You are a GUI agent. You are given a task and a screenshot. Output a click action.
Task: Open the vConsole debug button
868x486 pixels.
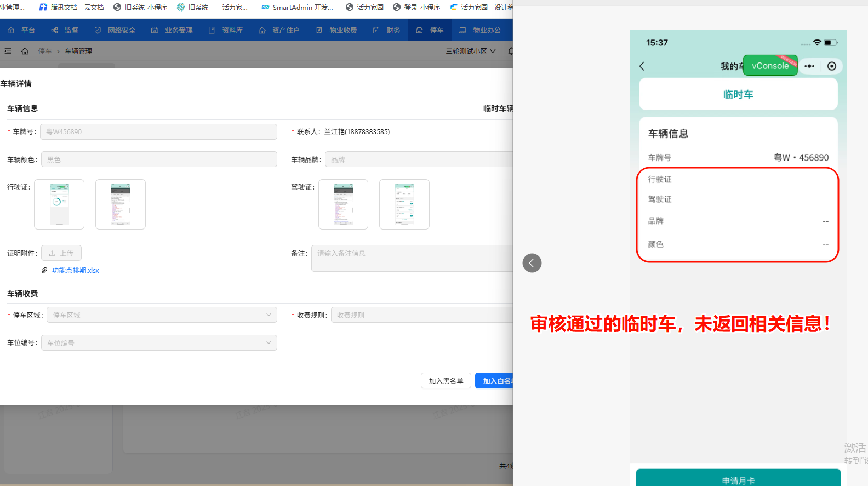point(770,66)
